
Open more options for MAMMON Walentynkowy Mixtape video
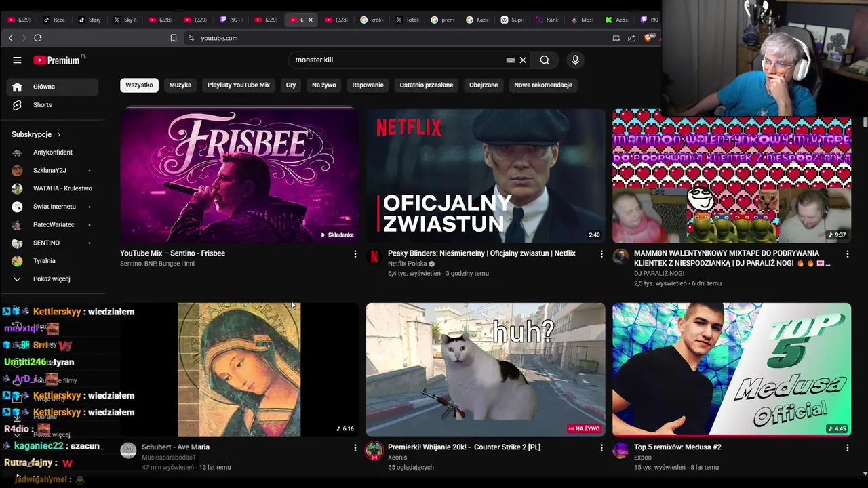click(x=847, y=253)
